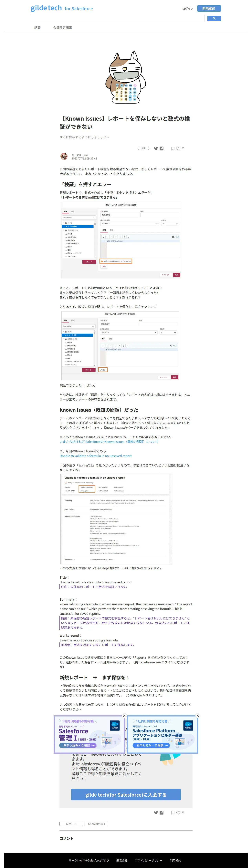The image size is (252, 868).
Task: Like the article with heart under title
Action: tap(178, 148)
